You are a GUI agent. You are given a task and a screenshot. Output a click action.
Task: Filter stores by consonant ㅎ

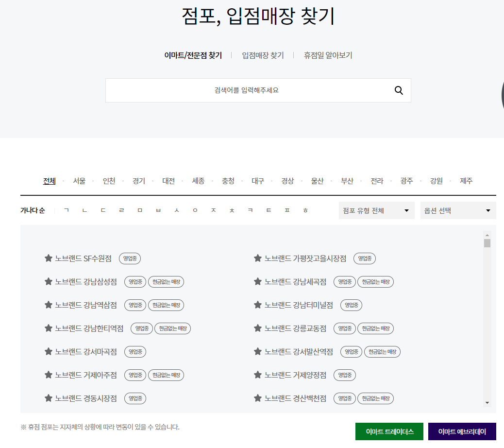click(306, 210)
